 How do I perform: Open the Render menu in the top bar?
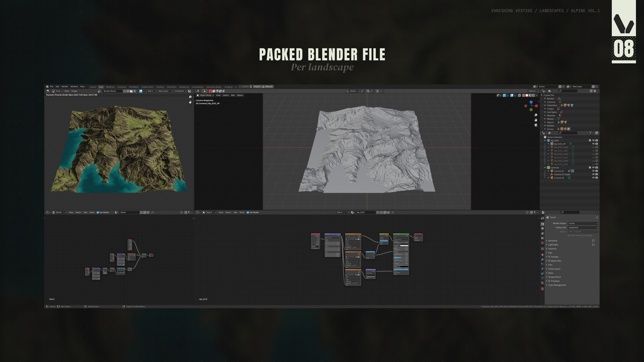click(65, 86)
